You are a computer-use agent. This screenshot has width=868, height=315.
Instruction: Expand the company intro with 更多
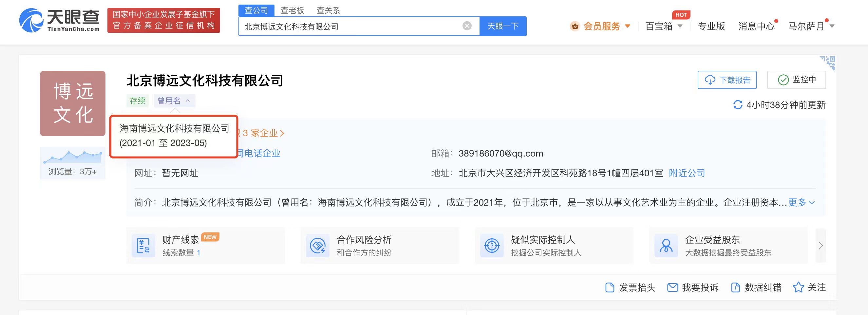[801, 202]
